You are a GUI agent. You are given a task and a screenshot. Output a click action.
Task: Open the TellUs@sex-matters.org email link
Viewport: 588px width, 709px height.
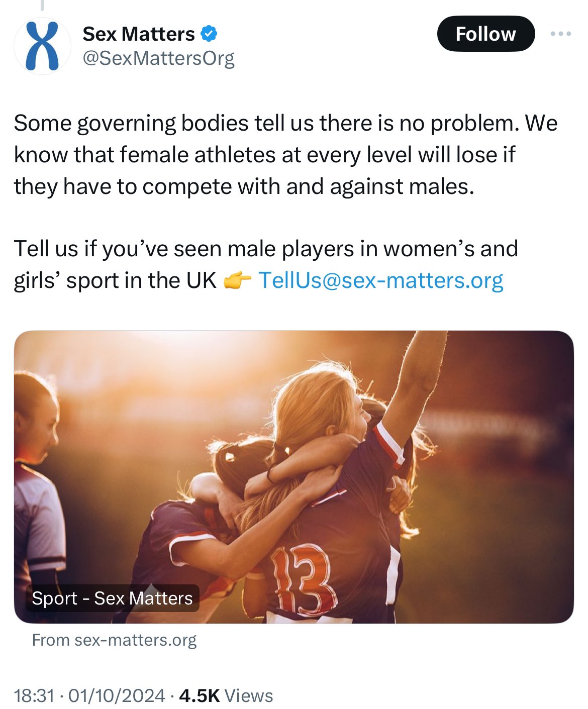[x=380, y=280]
